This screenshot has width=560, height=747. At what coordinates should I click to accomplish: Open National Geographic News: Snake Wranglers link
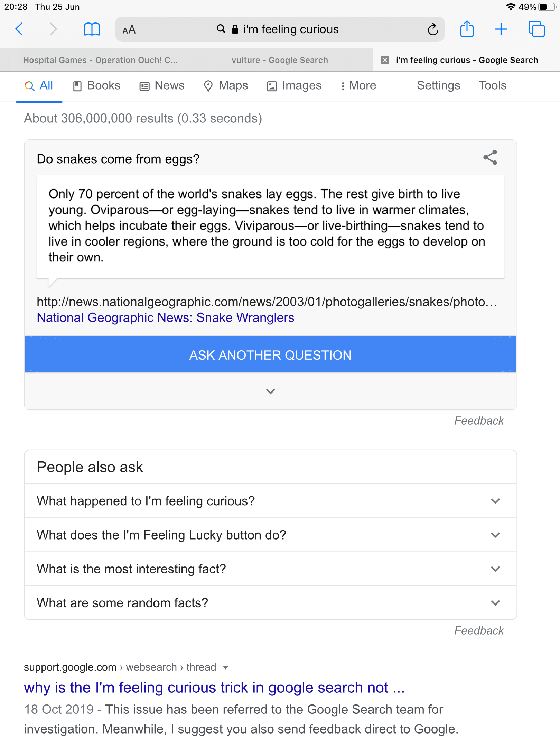pyautogui.click(x=166, y=317)
